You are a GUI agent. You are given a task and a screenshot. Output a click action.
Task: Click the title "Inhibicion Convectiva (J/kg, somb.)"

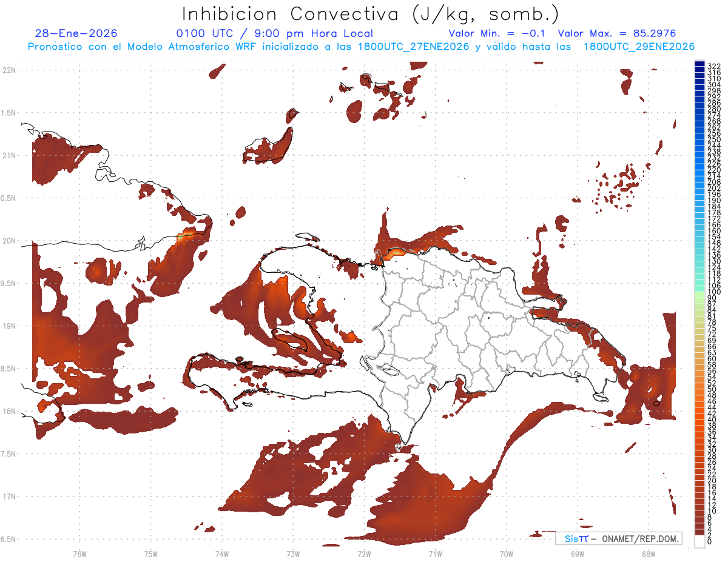pyautogui.click(x=371, y=14)
